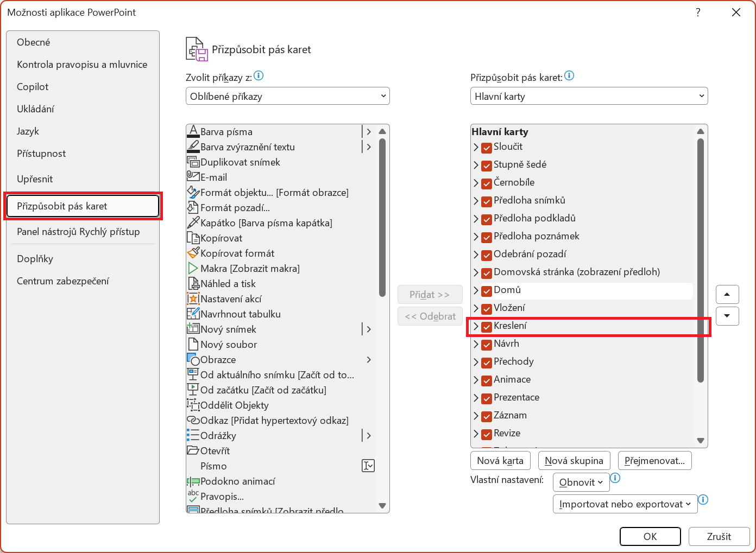Click the Odrážky bullets icon
This screenshot has width=756, height=553.
[x=193, y=435]
